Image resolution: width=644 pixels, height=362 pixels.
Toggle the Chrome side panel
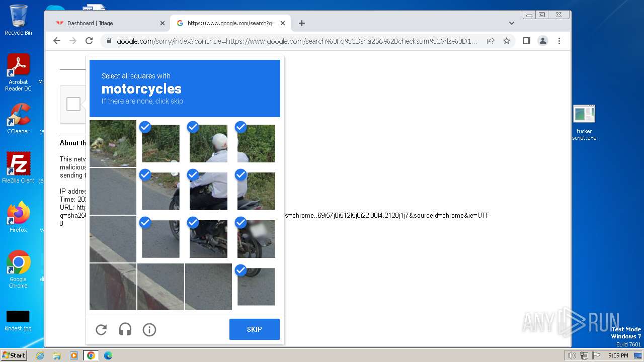point(527,41)
